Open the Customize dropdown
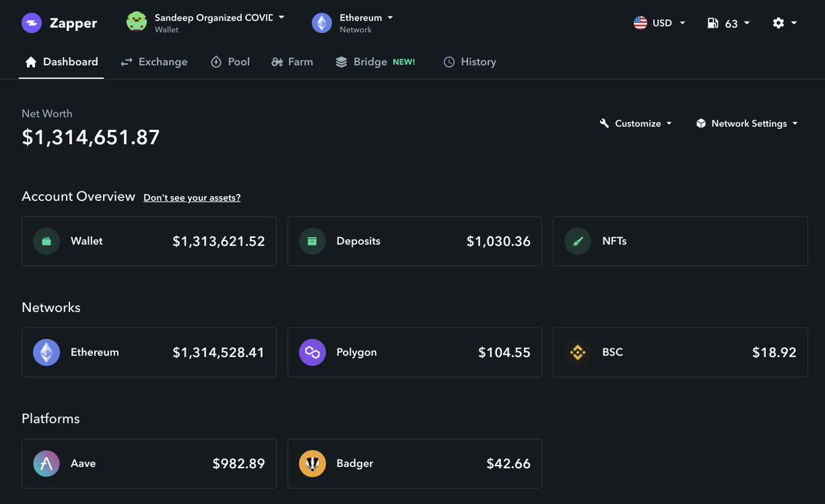 pyautogui.click(x=635, y=124)
